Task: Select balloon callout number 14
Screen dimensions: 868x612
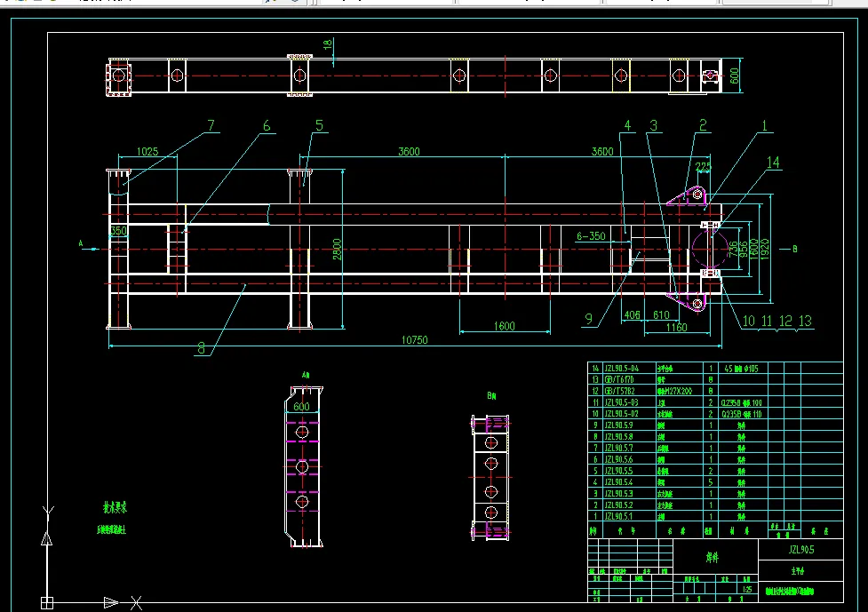Action: (773, 163)
